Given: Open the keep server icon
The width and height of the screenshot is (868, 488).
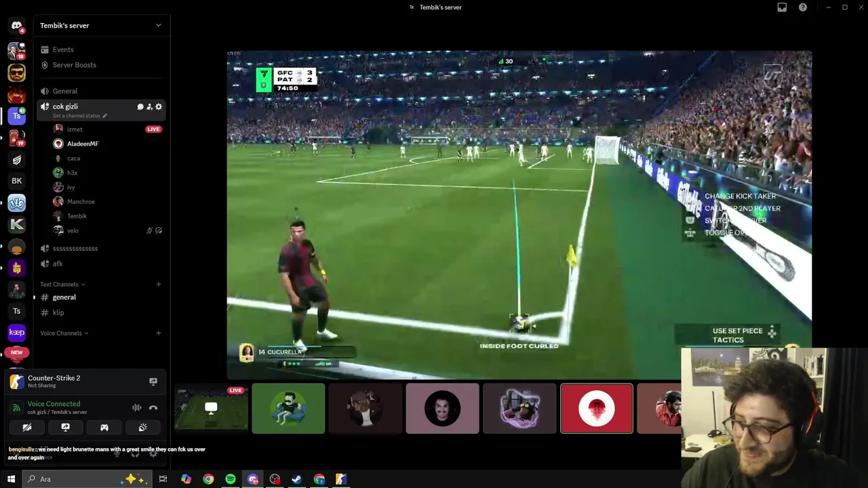Looking at the screenshot, I should pos(16,333).
